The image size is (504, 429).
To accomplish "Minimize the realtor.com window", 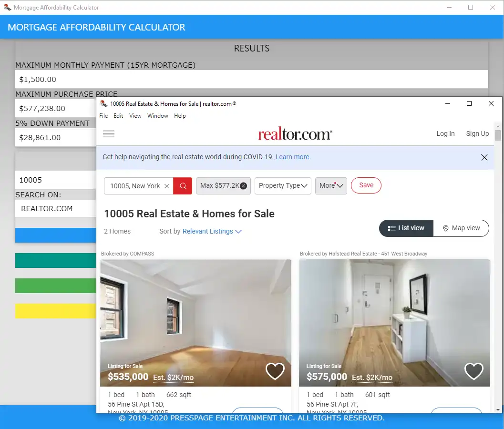I will pyautogui.click(x=447, y=103).
